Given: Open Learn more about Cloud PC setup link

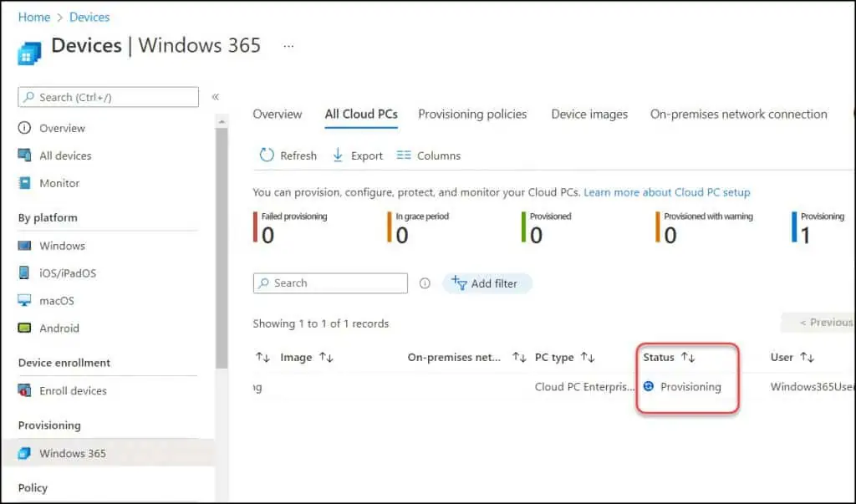Looking at the screenshot, I should pyautogui.click(x=666, y=192).
